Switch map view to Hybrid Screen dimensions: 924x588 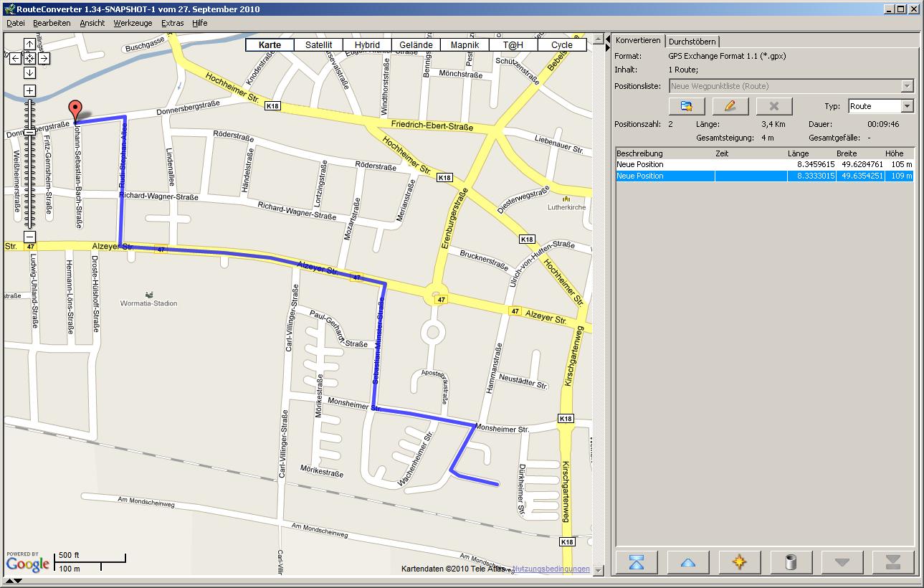click(x=367, y=44)
